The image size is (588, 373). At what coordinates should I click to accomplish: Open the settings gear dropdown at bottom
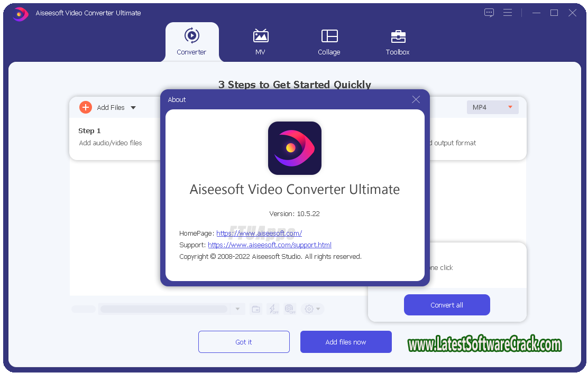(312, 309)
